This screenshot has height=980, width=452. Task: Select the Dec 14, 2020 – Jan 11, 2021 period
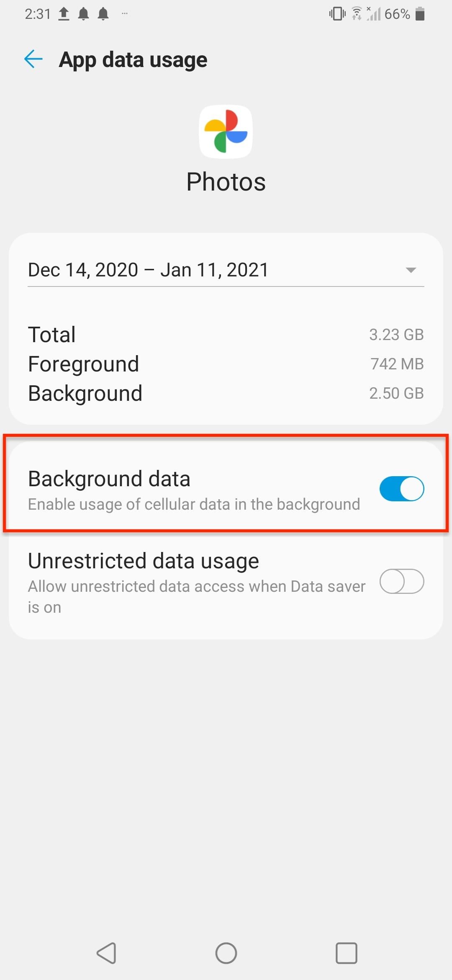tap(148, 270)
